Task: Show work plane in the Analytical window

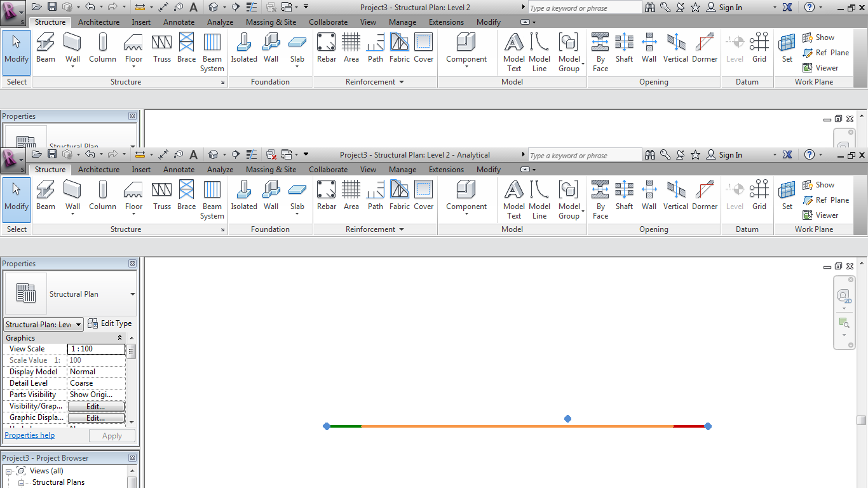Action: point(818,185)
